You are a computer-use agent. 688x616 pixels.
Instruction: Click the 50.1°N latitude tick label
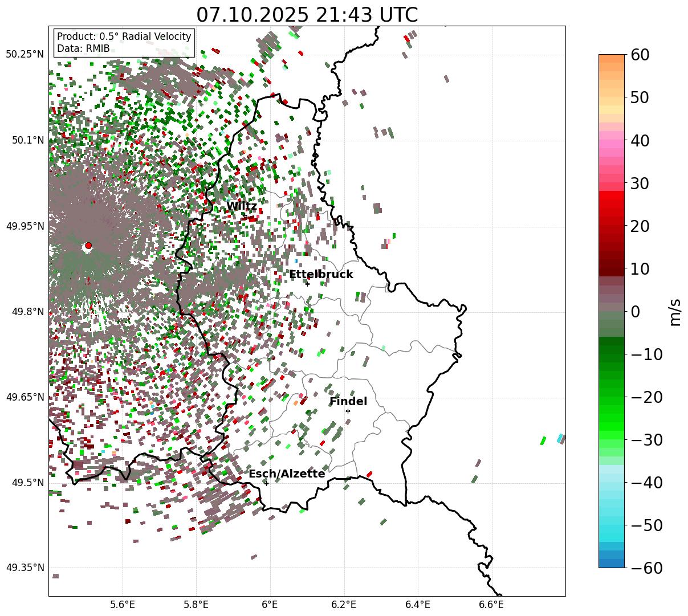[x=28, y=140]
